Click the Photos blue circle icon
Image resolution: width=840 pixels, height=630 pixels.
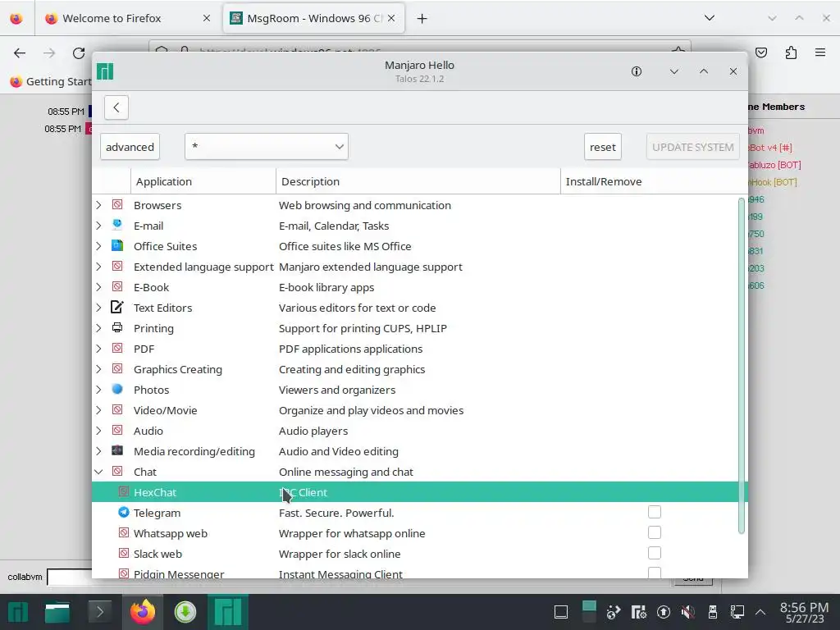(x=117, y=390)
